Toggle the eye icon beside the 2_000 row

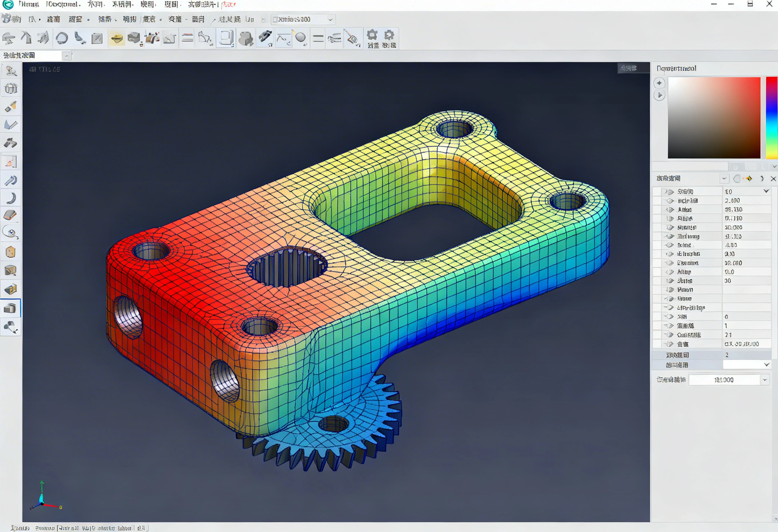[x=670, y=201]
